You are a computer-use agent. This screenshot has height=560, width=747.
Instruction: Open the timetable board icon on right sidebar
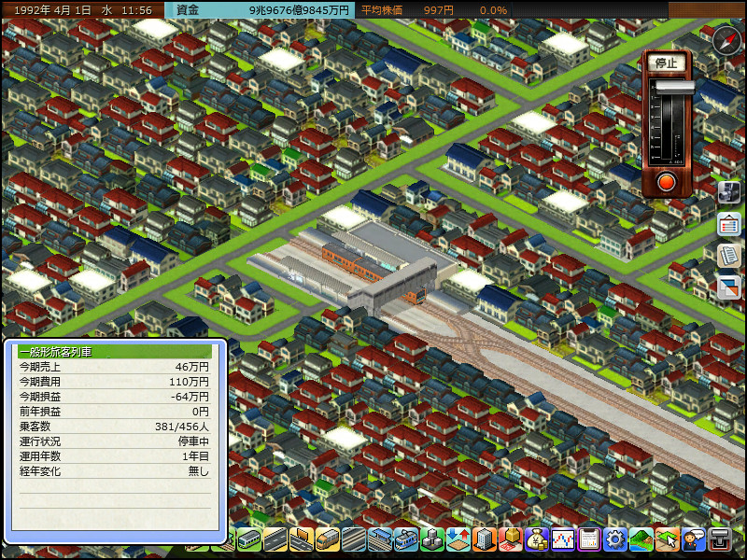[x=729, y=224]
